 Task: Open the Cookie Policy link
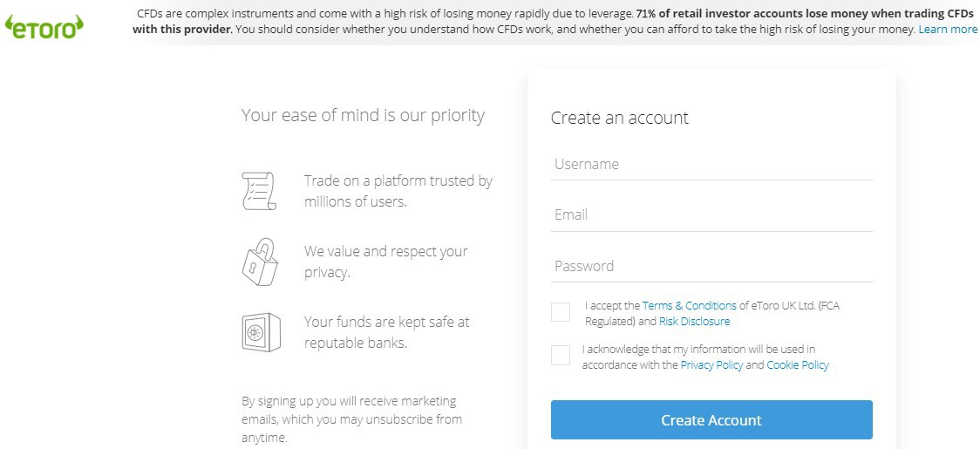798,364
